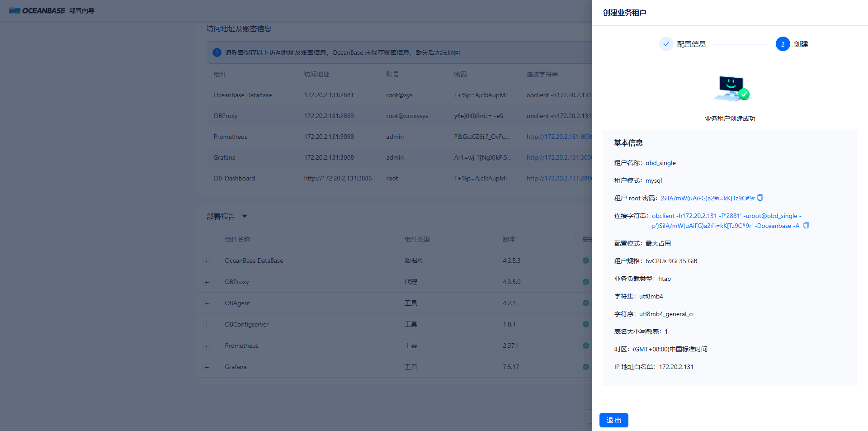
Task: Click the workload type htap
Action: tap(664, 279)
